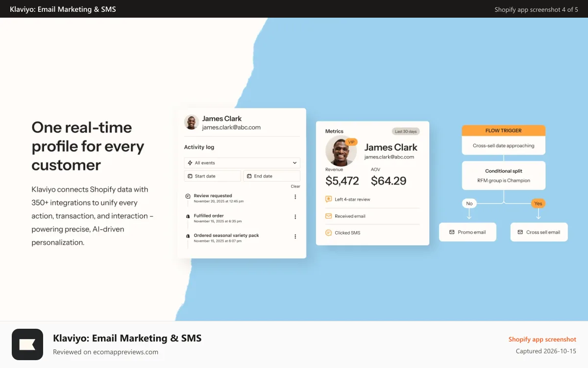
Task: Click the lightning icon in All events
Action: (190, 163)
